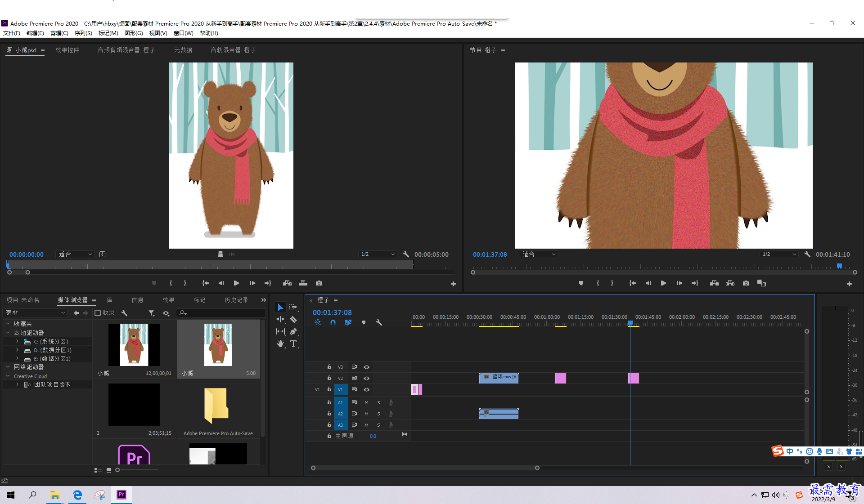Open source monitor settings wrench
This screenshot has height=504, width=864.
[406, 254]
